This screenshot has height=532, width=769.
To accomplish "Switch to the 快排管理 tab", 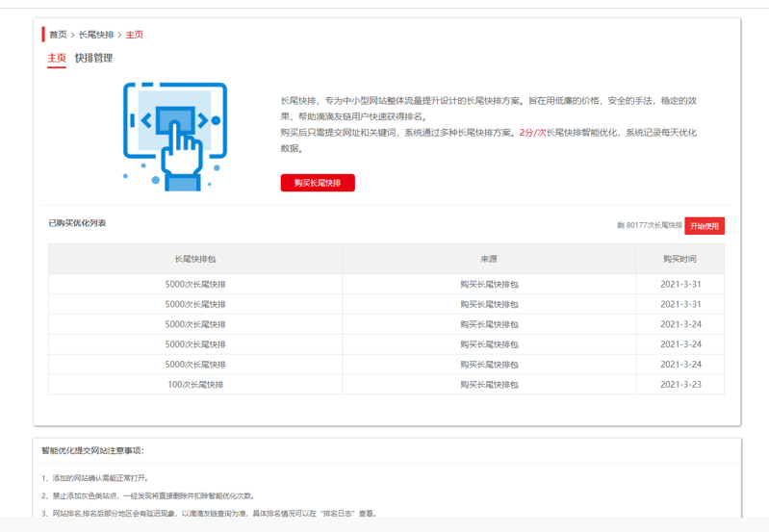I will tap(93, 59).
